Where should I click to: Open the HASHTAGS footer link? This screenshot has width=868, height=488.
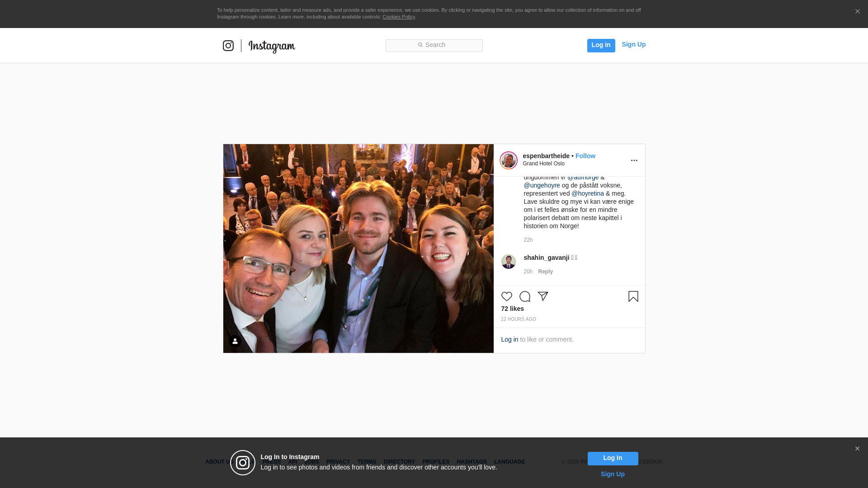pos(471,462)
